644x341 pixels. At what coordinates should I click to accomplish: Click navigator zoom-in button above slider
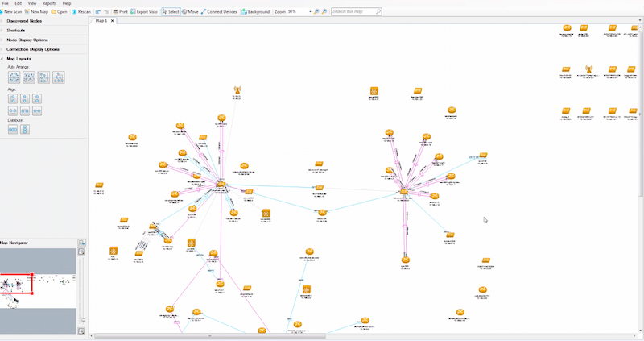coord(81,252)
